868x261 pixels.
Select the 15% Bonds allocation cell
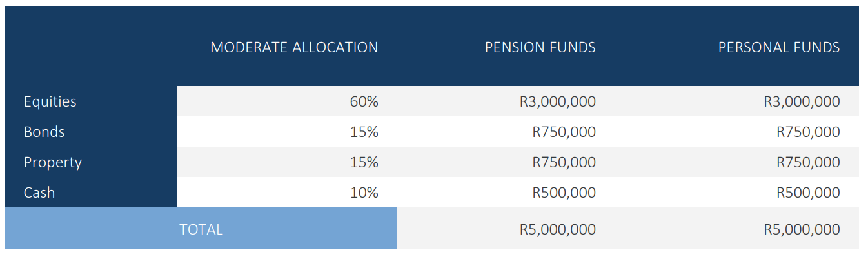click(x=364, y=132)
